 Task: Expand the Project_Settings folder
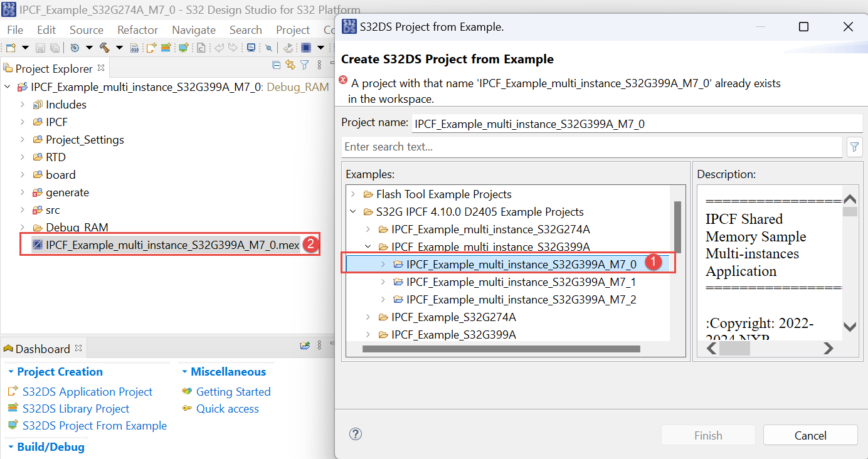pyautogui.click(x=23, y=140)
